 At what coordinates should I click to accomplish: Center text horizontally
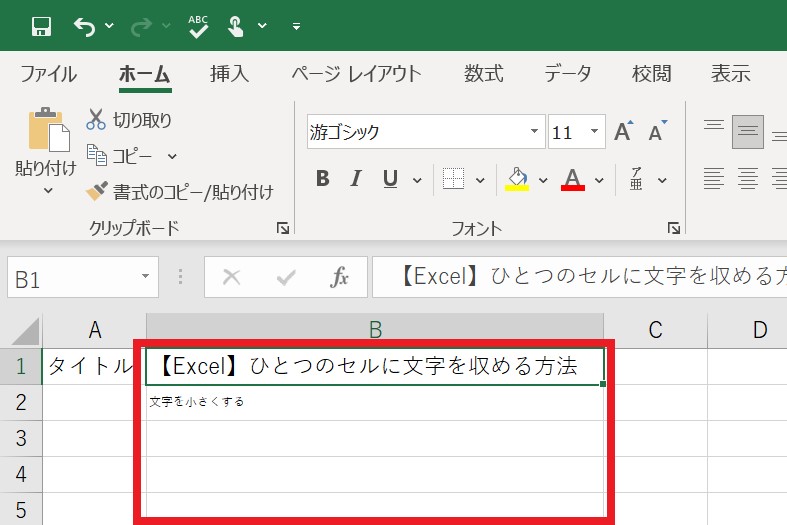point(748,179)
